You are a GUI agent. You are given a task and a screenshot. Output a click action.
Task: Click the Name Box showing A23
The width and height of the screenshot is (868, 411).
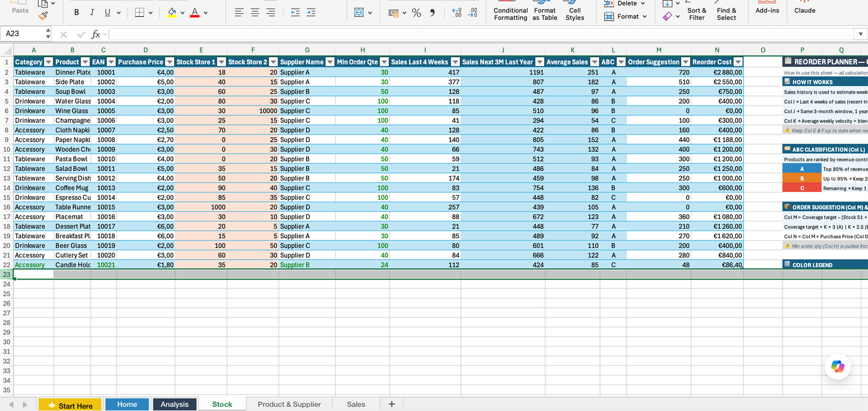click(x=22, y=34)
